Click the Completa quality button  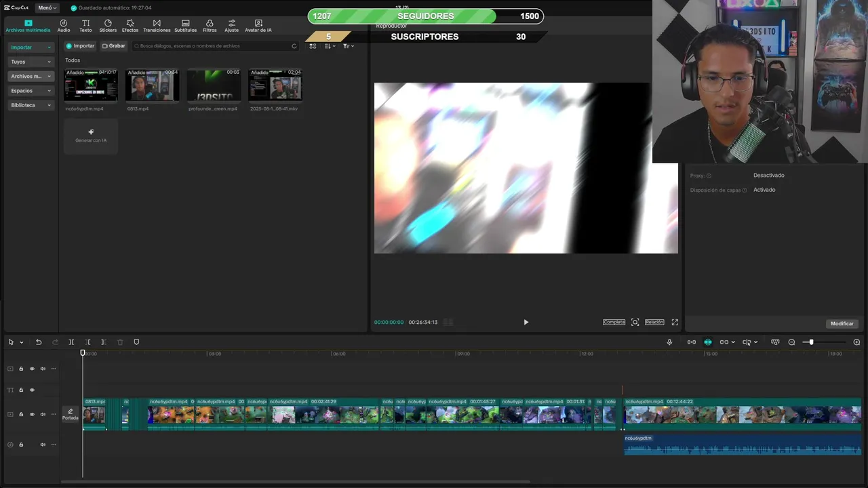[x=614, y=322]
